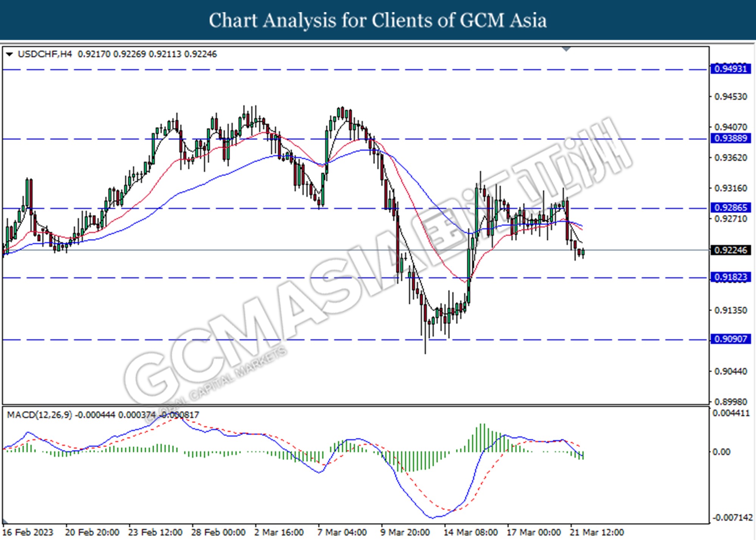Select the 0.93889 blue price label
This screenshot has width=756, height=540.
tap(730, 138)
